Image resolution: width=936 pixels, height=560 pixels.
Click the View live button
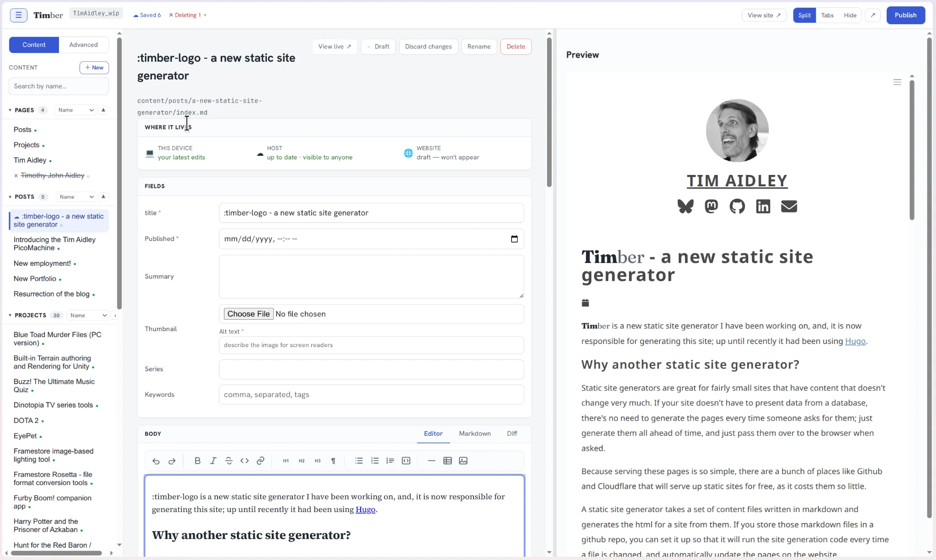click(x=335, y=47)
